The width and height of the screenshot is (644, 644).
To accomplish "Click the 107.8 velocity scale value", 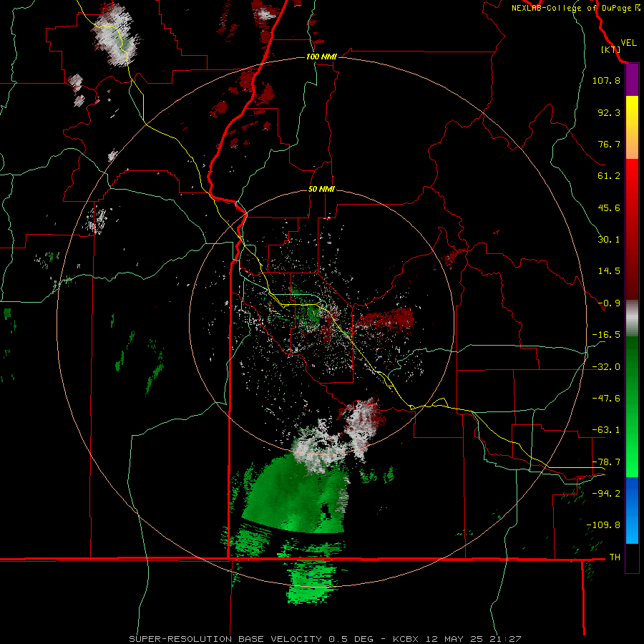I will (x=606, y=80).
